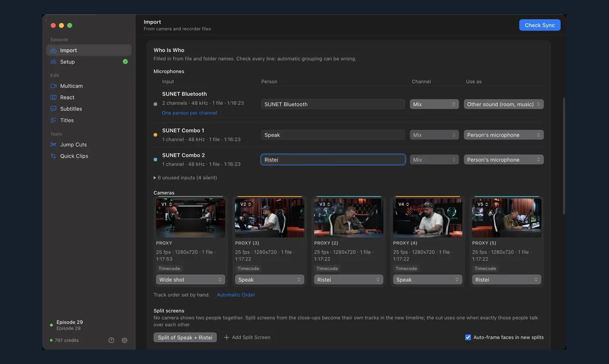Click the Person field containing Speak
The width and height of the screenshot is (609, 364).
pyautogui.click(x=333, y=135)
